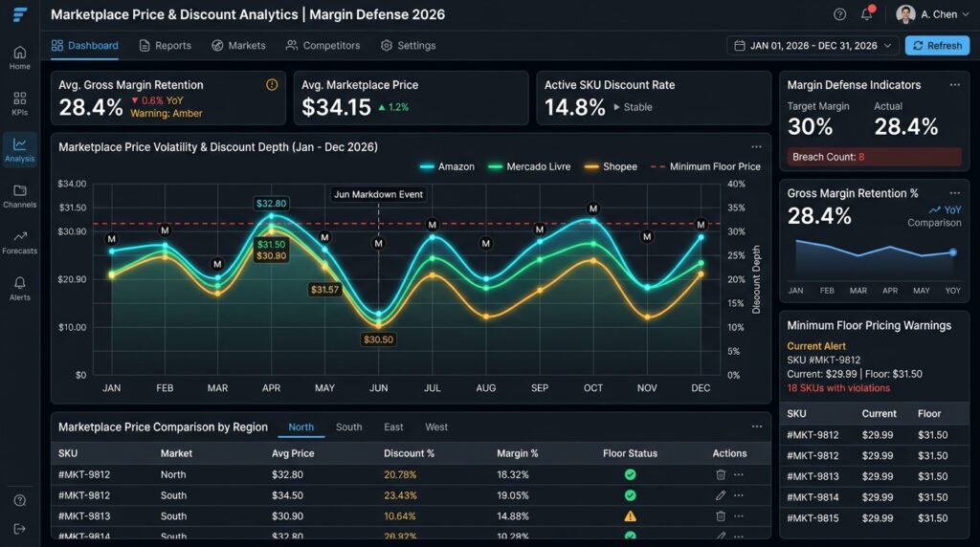The width and height of the screenshot is (980, 547).
Task: Click the Current Alert label
Action: pos(816,346)
